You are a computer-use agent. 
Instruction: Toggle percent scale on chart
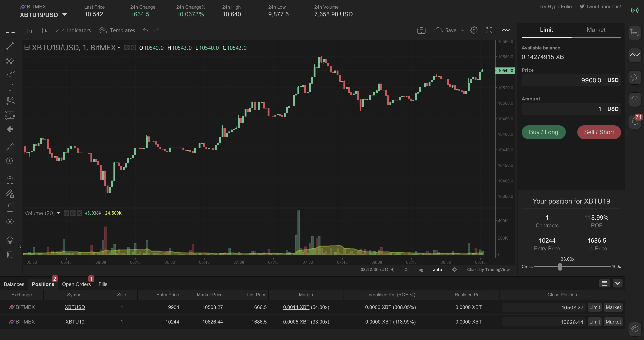pos(406,269)
